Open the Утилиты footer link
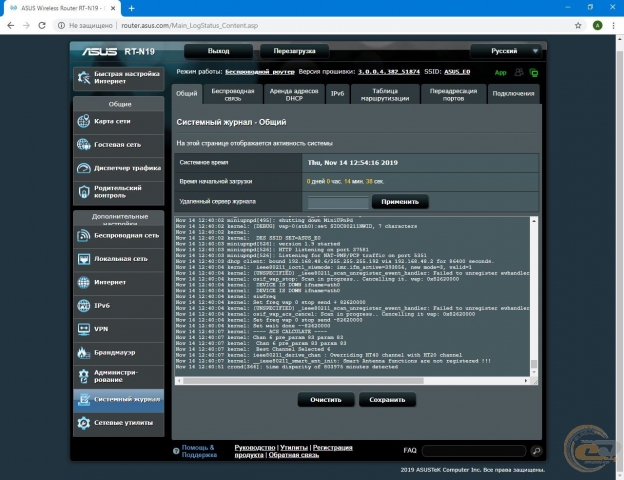This screenshot has height=480, width=624. (x=294, y=448)
